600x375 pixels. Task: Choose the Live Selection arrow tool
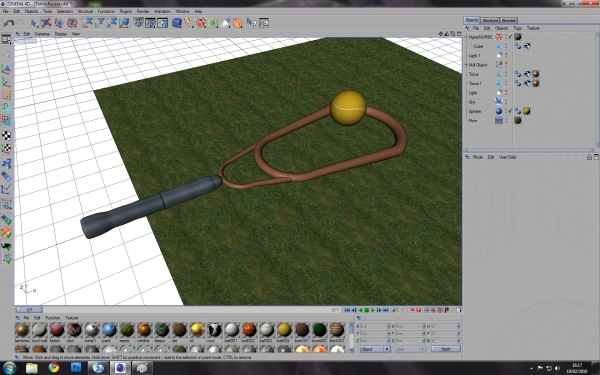coord(34,23)
